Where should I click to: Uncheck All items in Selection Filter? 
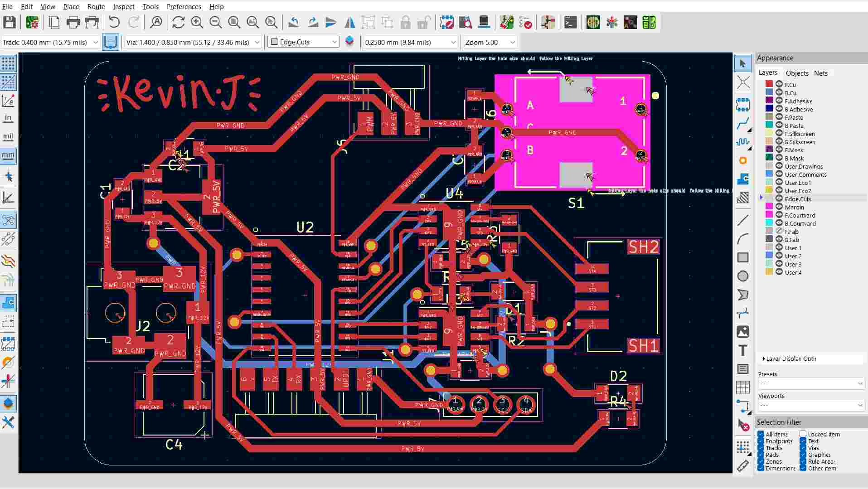(x=761, y=434)
